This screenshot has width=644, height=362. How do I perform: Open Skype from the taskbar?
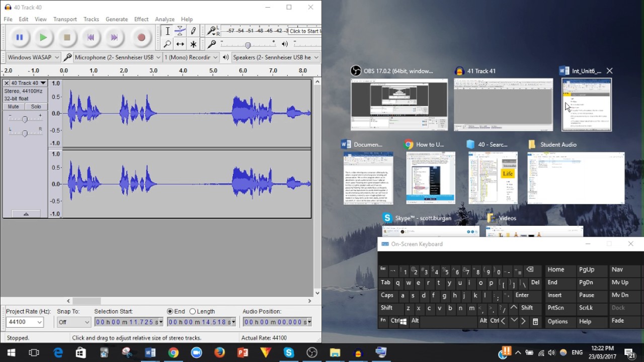[288, 353]
